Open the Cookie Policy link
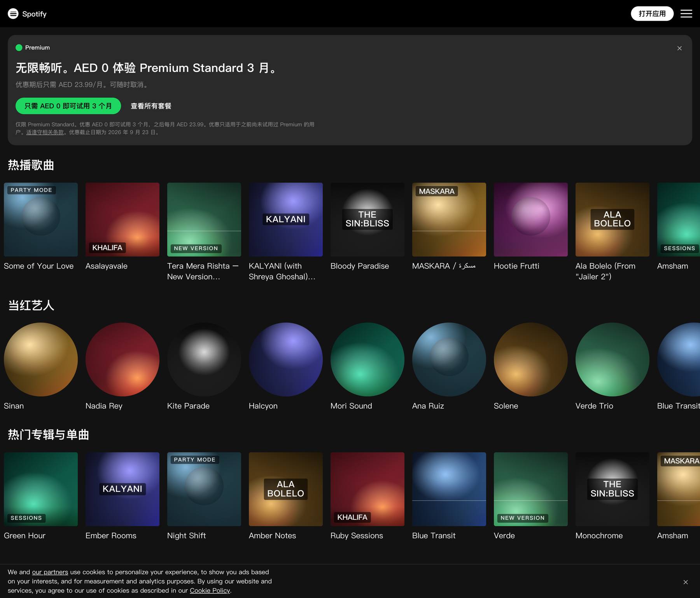The image size is (700, 598). pyautogui.click(x=210, y=591)
